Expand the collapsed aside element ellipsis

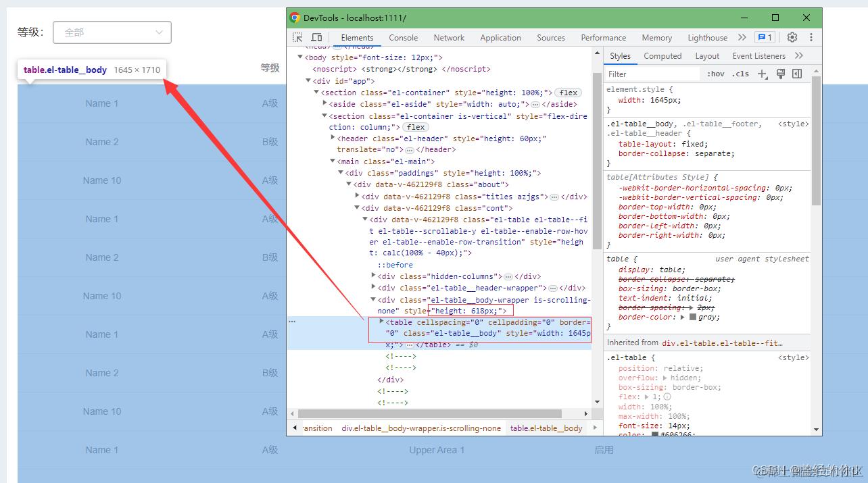[x=535, y=105]
